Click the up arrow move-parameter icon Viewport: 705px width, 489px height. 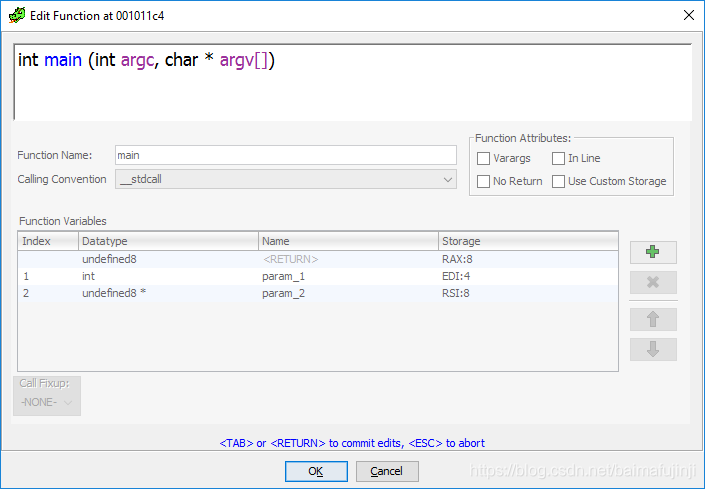(653, 320)
